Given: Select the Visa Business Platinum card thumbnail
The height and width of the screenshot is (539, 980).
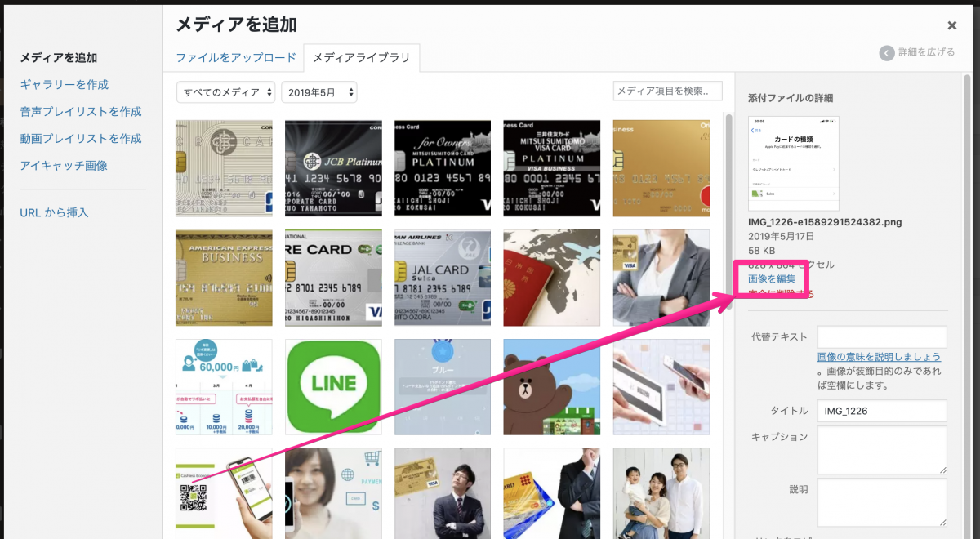Looking at the screenshot, I should [552, 168].
